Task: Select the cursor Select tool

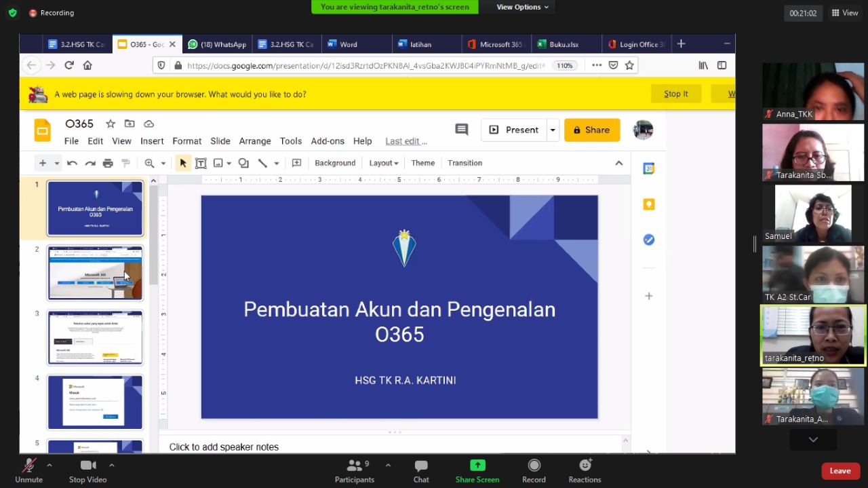Action: pyautogui.click(x=183, y=163)
